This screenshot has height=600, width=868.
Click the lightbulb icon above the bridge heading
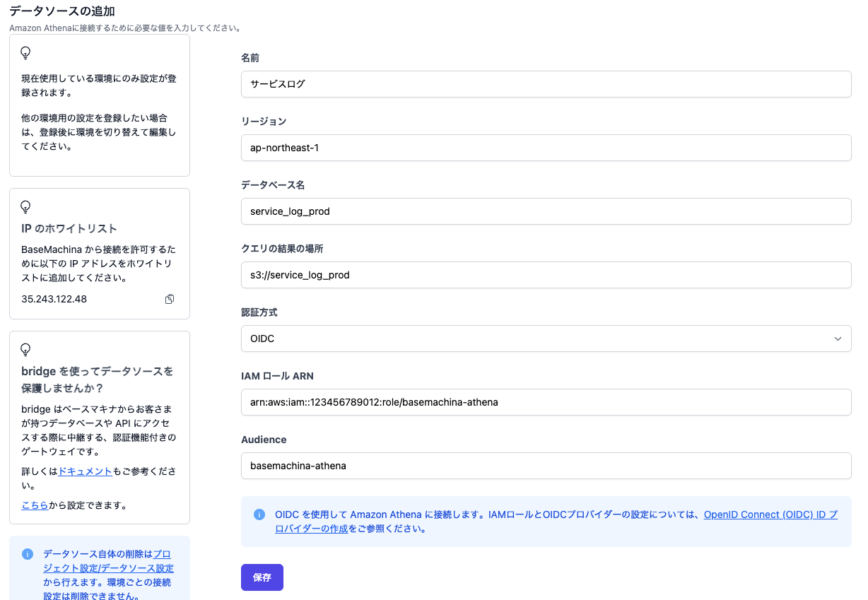click(x=26, y=350)
